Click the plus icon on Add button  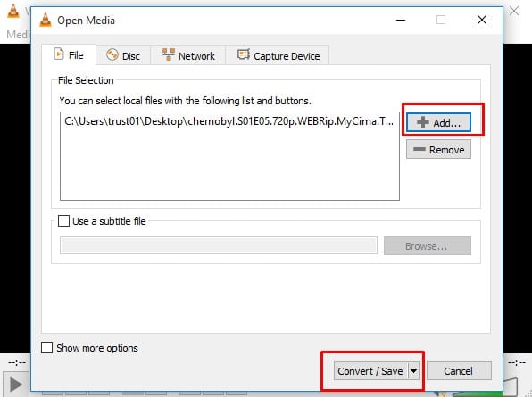(x=423, y=122)
